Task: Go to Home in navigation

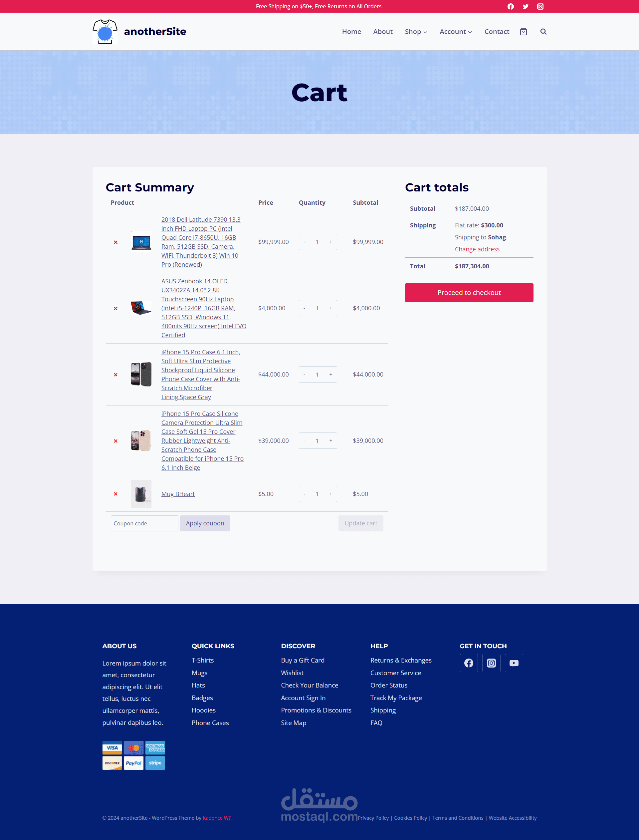Action: [x=351, y=32]
